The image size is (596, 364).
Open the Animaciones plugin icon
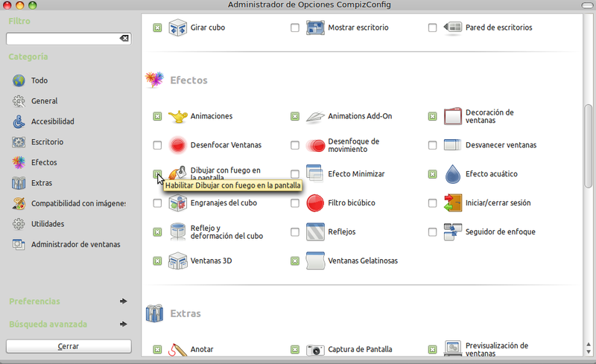pyautogui.click(x=177, y=116)
